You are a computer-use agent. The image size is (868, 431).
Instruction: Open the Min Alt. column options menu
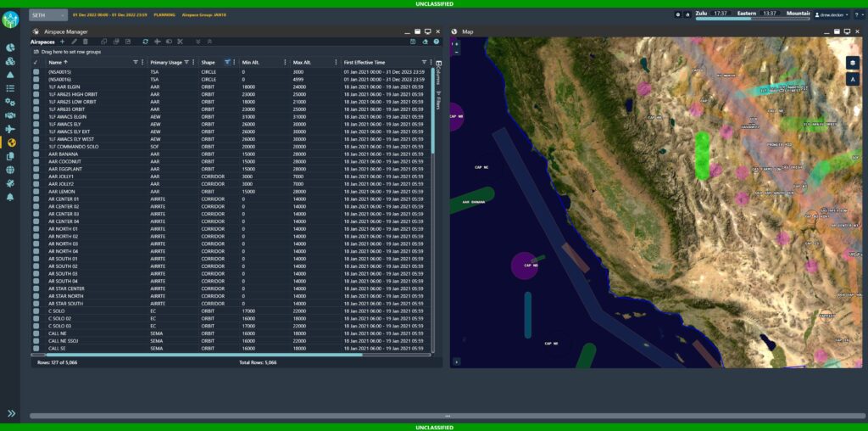click(x=285, y=63)
